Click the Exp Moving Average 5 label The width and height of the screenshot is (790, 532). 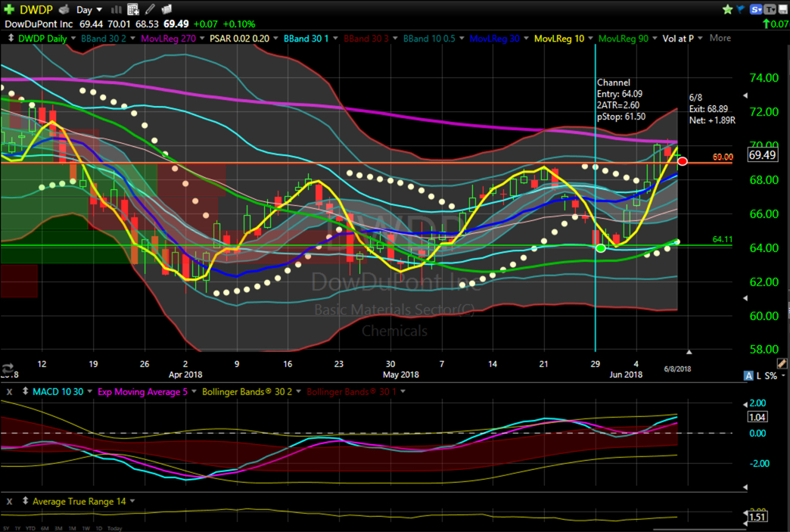142,391
